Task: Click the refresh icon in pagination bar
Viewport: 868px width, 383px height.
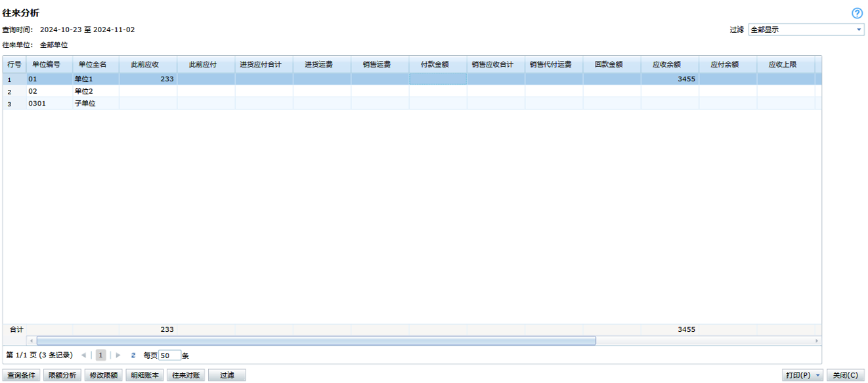Action: [133, 355]
